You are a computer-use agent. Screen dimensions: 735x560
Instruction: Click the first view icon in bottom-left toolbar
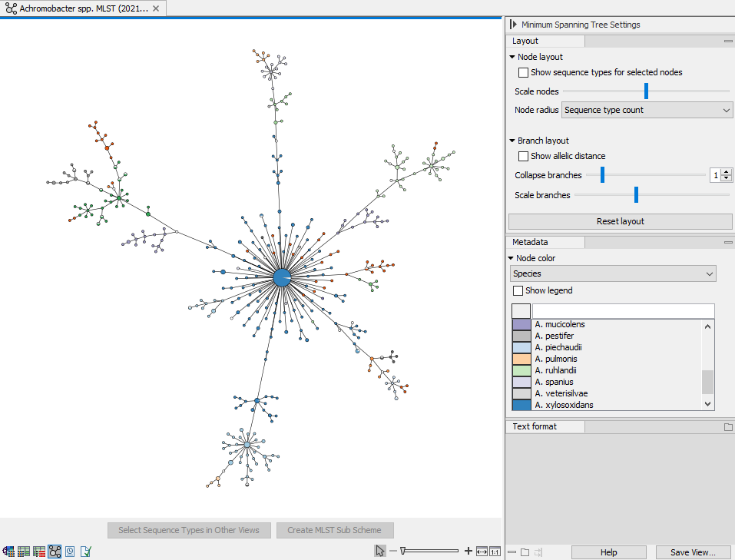8,551
